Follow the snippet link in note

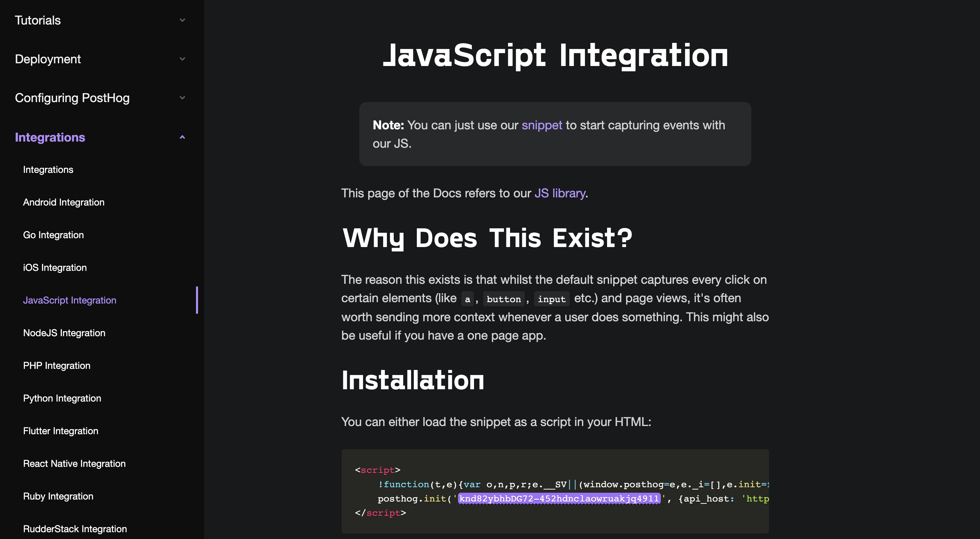click(x=542, y=125)
